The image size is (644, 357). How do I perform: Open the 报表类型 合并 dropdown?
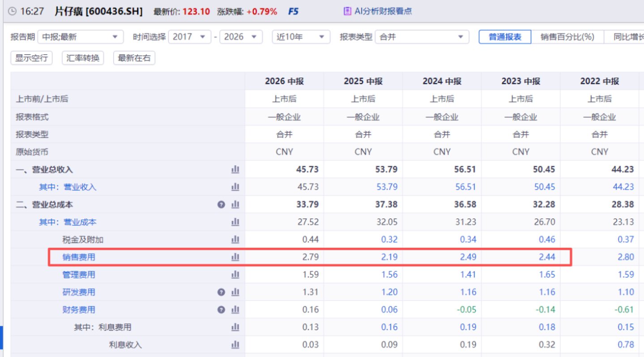tap(422, 37)
